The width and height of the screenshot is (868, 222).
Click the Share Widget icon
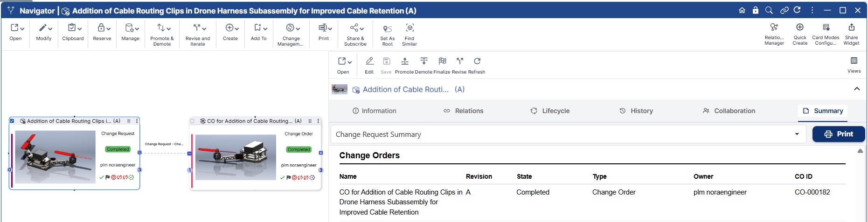[851, 27]
